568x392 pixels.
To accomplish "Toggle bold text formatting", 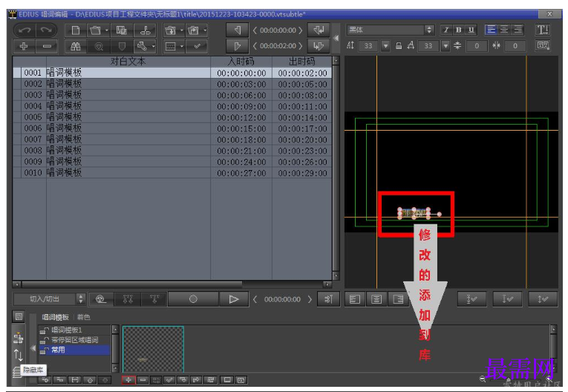I will click(x=459, y=30).
